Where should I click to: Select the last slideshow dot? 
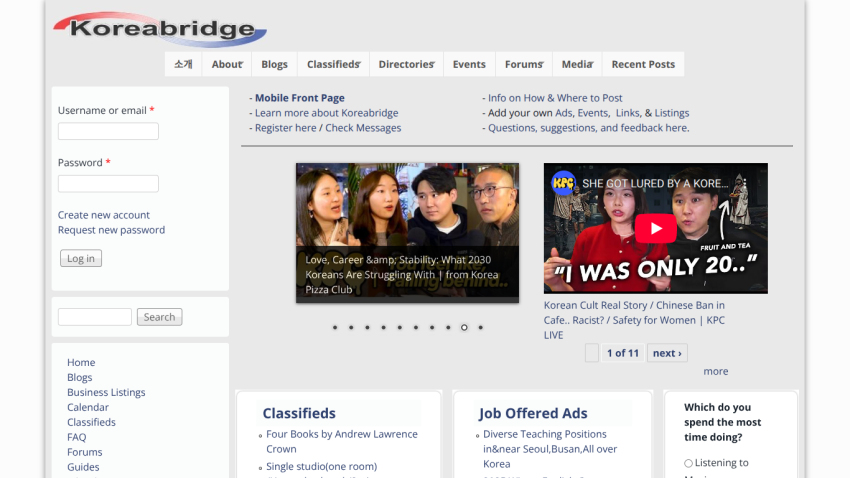click(x=480, y=327)
